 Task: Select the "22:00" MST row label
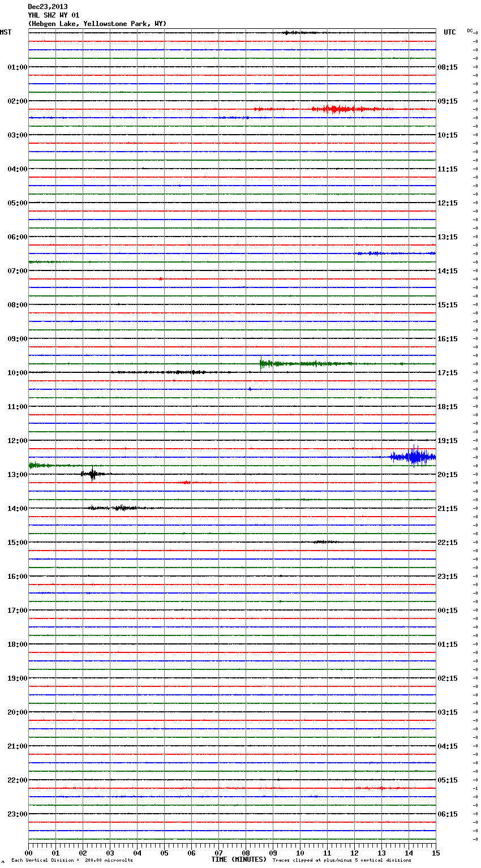click(x=18, y=780)
